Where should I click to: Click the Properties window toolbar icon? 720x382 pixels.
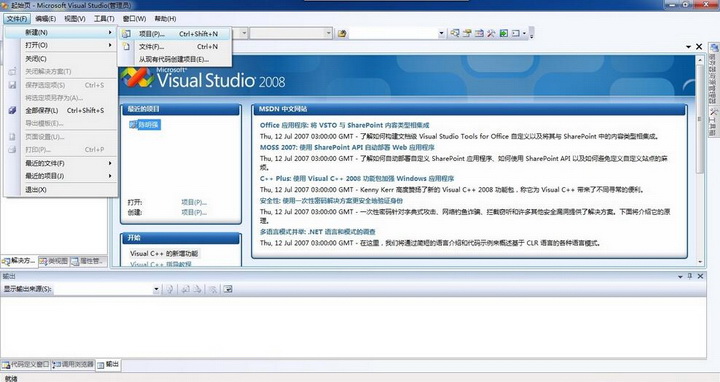467,33
